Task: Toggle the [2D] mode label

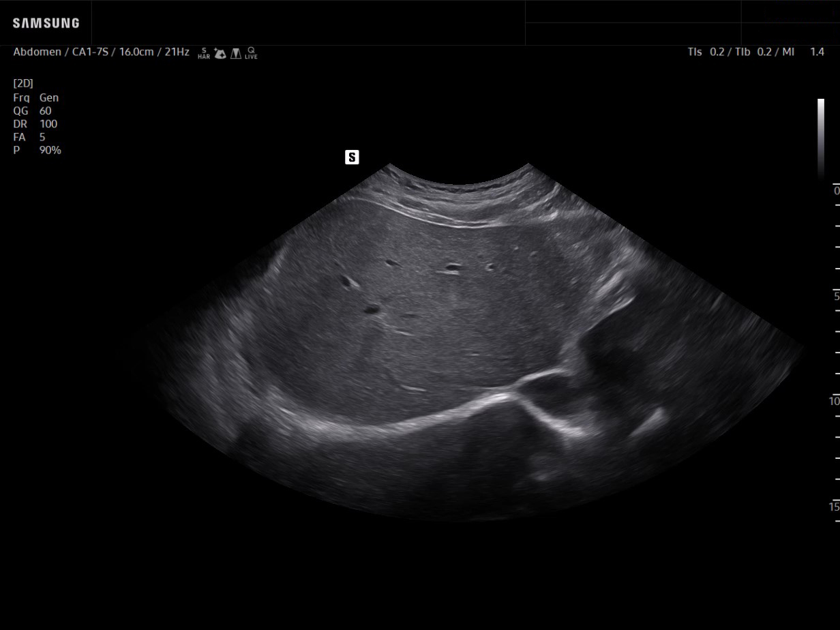Action: point(22,82)
